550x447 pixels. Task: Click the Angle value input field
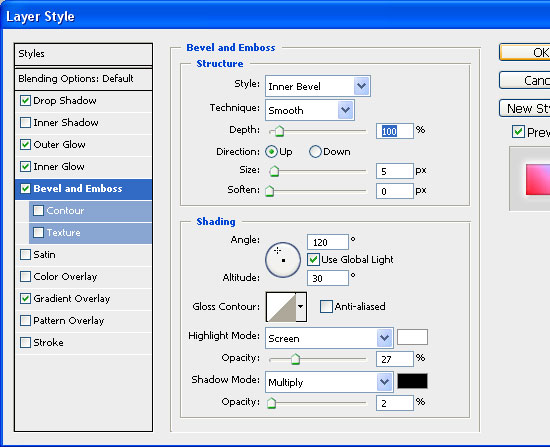point(328,242)
